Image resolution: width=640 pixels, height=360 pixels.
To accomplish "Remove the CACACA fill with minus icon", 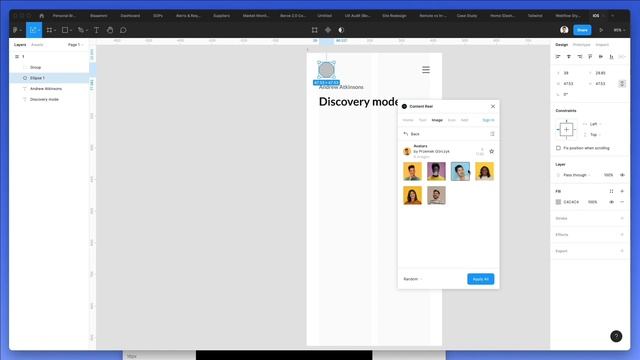I will (622, 202).
